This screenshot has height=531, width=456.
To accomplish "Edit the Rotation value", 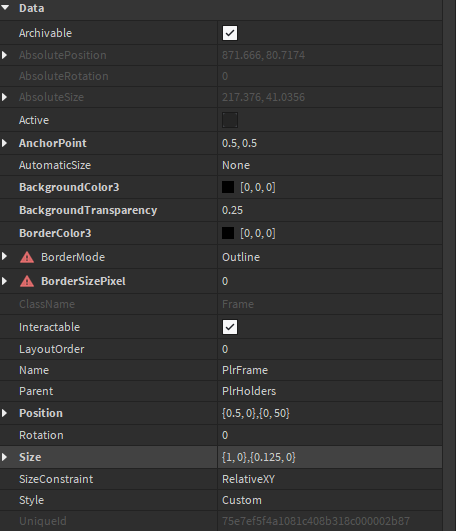I will click(330, 435).
